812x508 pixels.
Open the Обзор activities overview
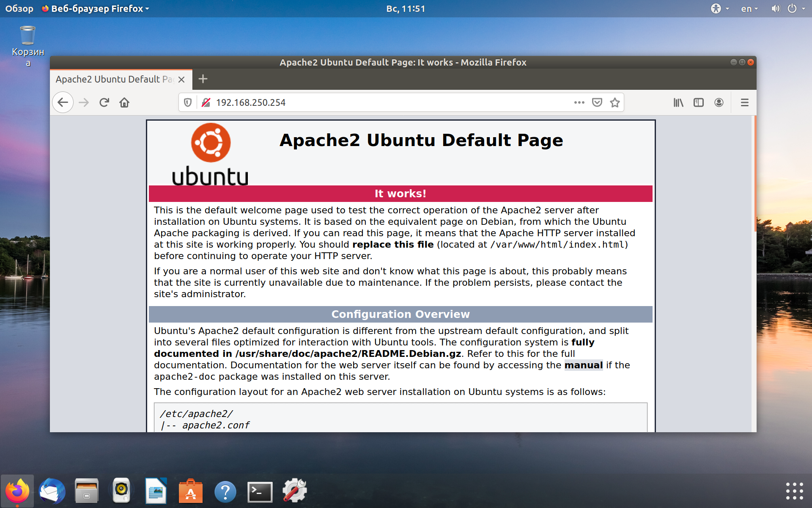tap(19, 8)
